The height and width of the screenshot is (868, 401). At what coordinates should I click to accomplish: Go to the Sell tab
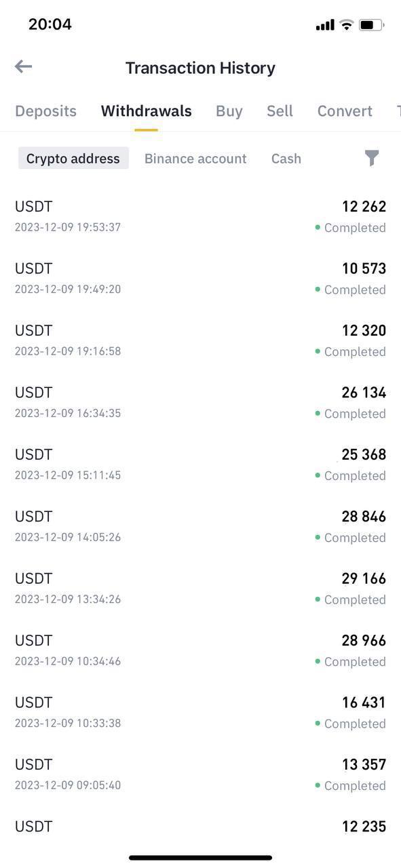(280, 111)
